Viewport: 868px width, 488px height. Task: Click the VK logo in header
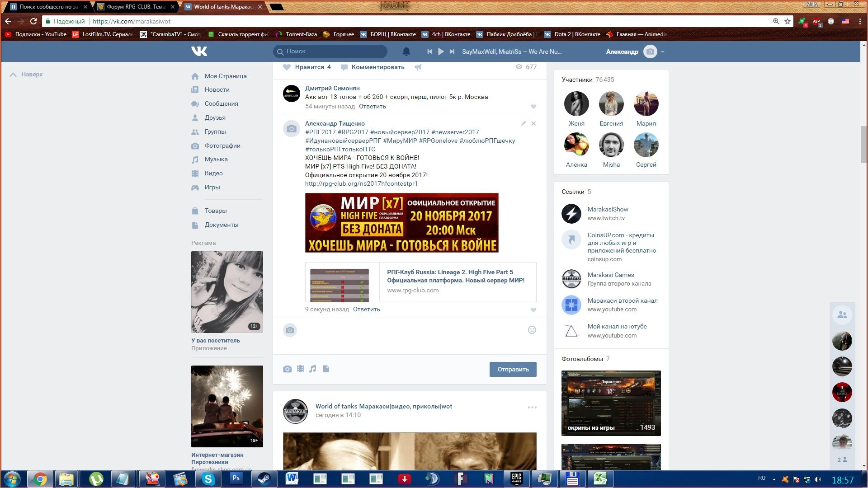[x=199, y=52]
